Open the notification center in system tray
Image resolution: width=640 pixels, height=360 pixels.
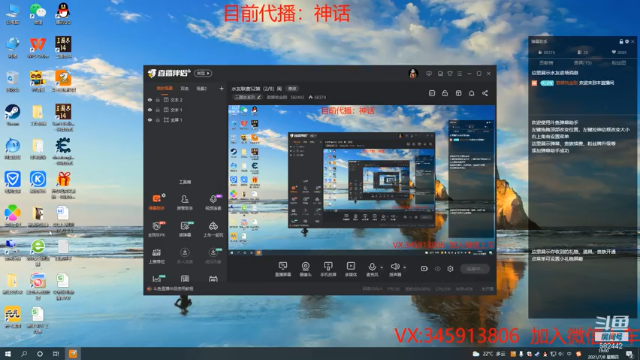pos(630,354)
